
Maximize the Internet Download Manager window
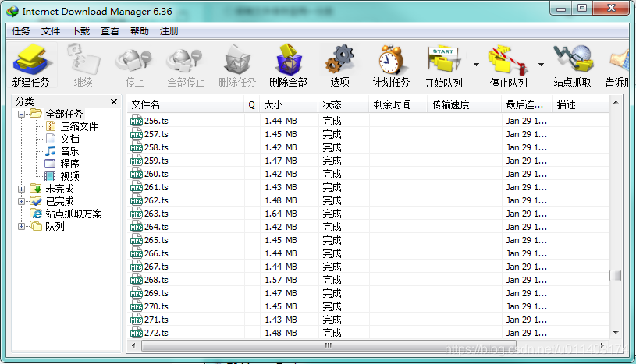(x=582, y=9)
